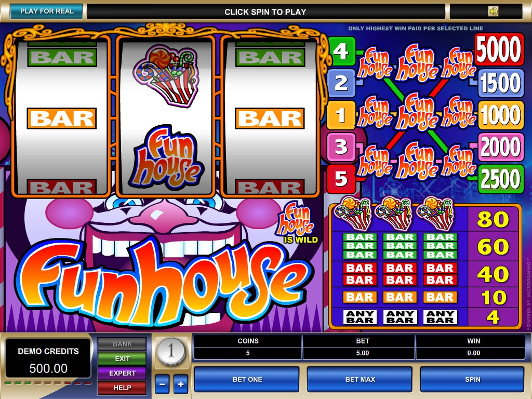This screenshot has height=399, width=532.
Task: Exit the game via Exit button
Action: pos(122,358)
